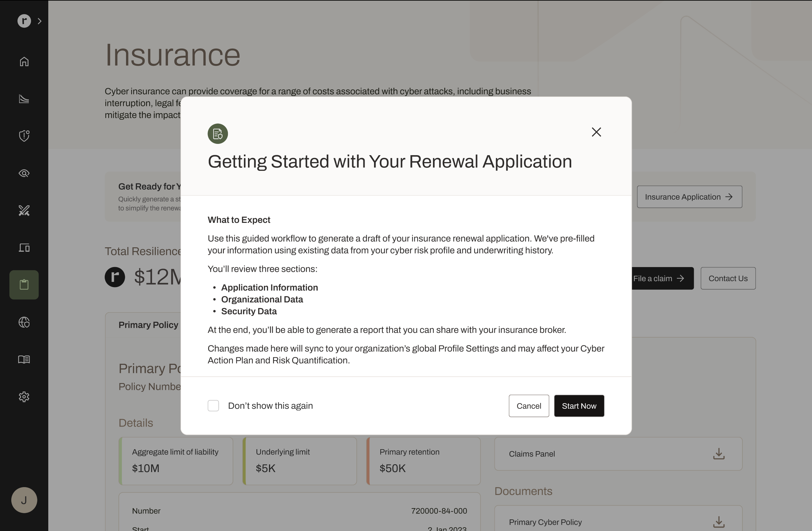The width and height of the screenshot is (812, 531).
Task: Click the green document icon in dialog
Action: click(218, 134)
